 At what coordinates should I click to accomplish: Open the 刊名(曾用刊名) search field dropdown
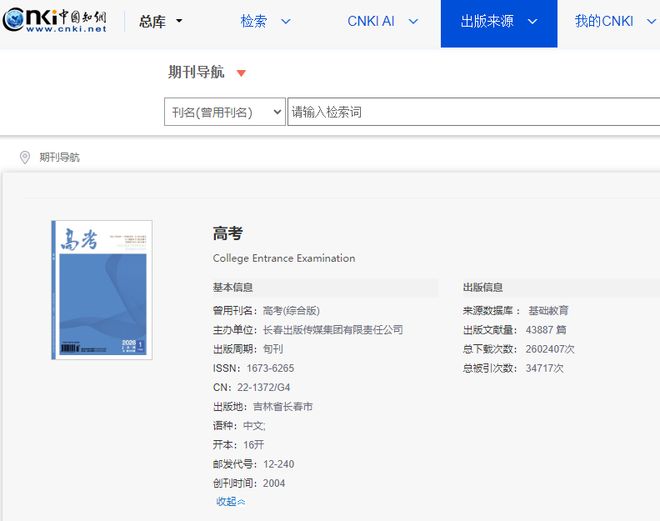coord(225,112)
